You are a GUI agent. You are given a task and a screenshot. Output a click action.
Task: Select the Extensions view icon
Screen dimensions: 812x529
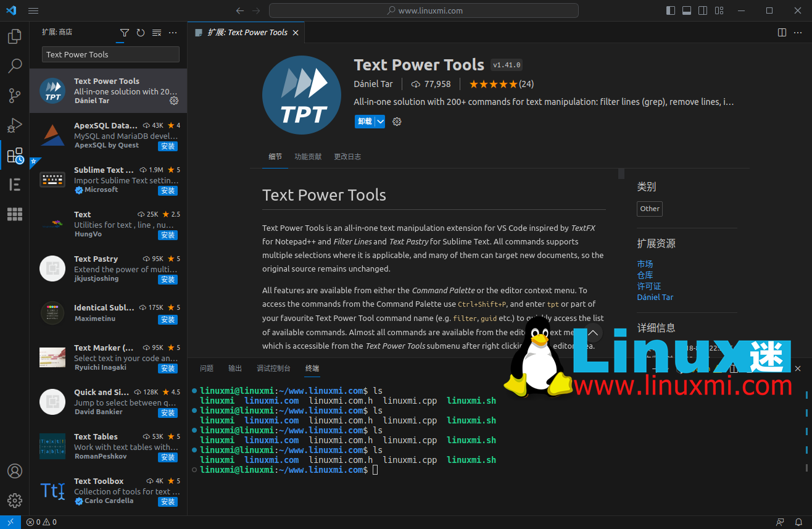(x=15, y=155)
